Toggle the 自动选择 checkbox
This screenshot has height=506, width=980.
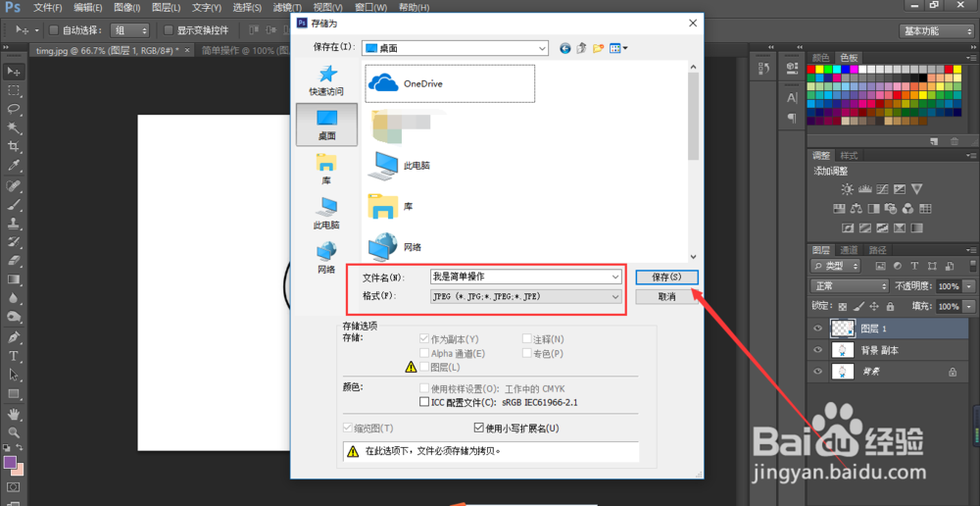pyautogui.click(x=54, y=30)
